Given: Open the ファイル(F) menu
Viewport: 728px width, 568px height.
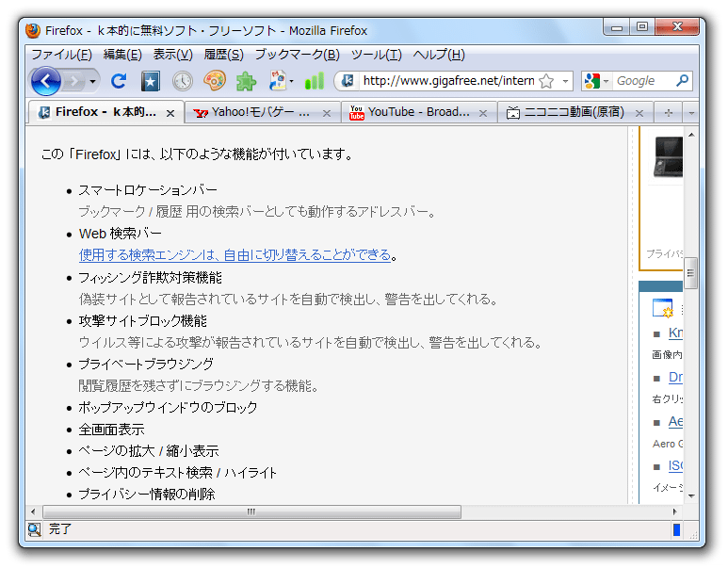Looking at the screenshot, I should tap(62, 55).
